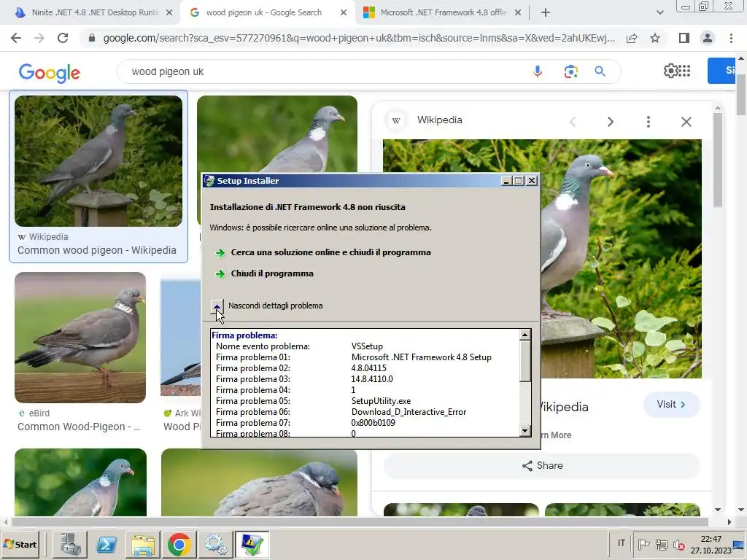
Task: Click the Action Center flag tray icon
Action: click(643, 544)
